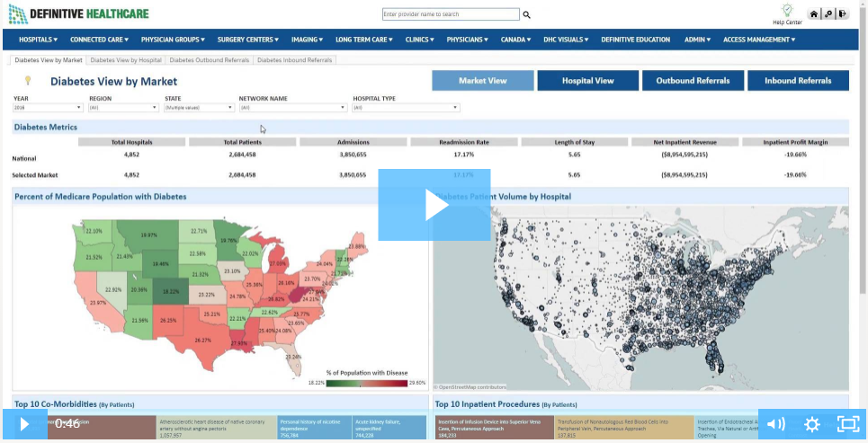
Task: Click the Length of Stay column header
Action: 575,142
